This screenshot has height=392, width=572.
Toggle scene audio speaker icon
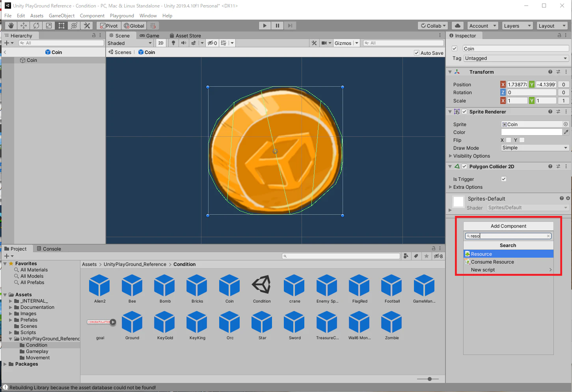tap(184, 43)
